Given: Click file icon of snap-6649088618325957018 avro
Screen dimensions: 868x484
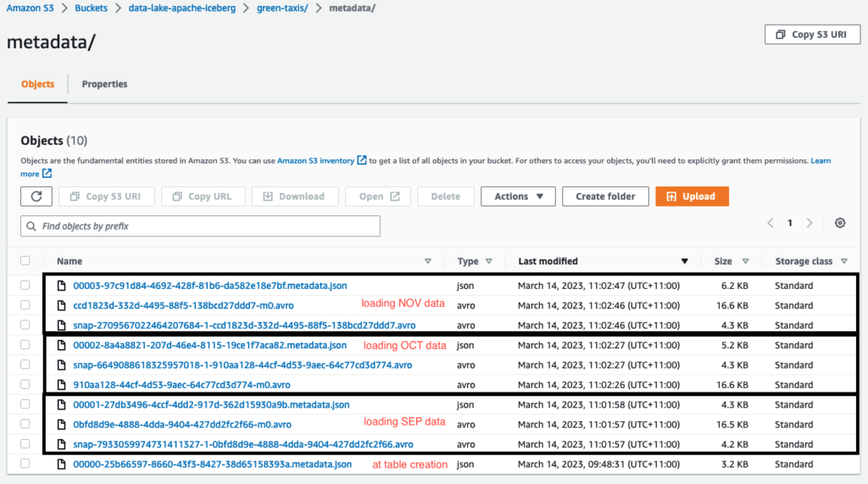Looking at the screenshot, I should tap(61, 365).
